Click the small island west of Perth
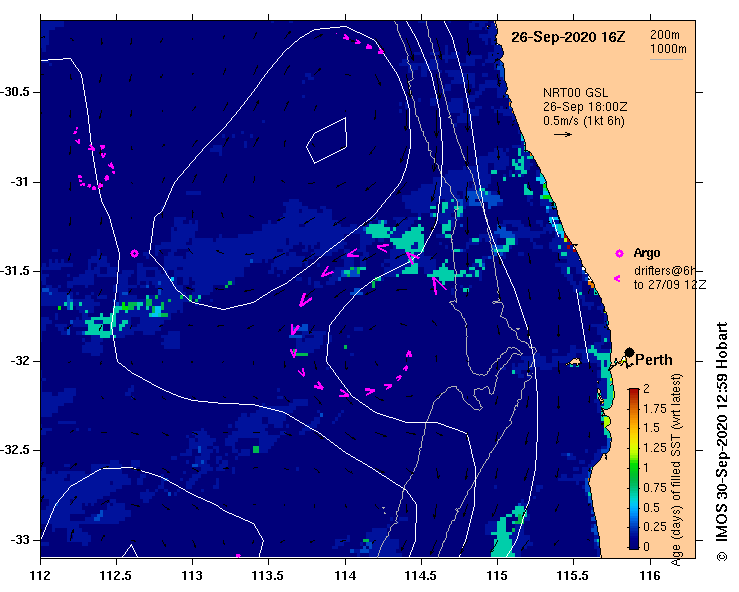Viewport: 739px width, 592px height. 574,362
